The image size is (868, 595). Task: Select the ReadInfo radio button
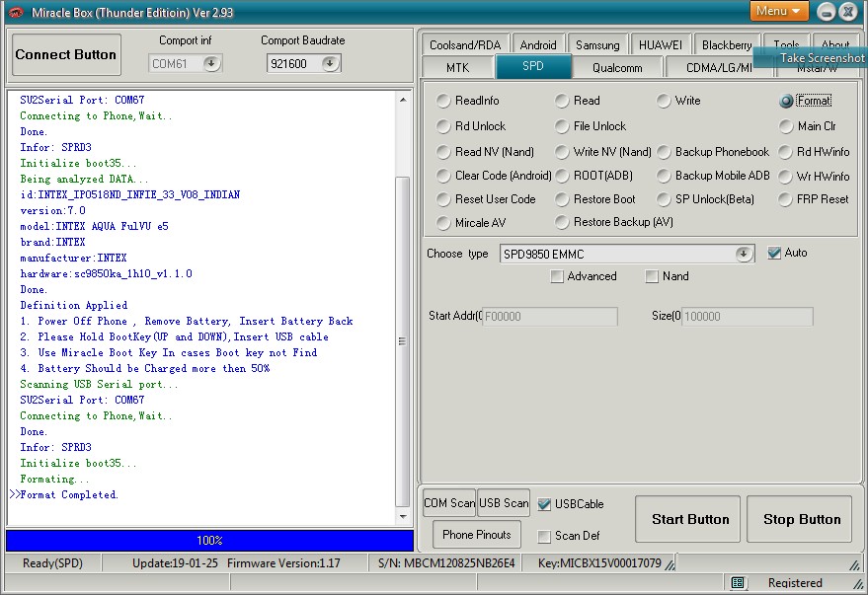[x=443, y=101]
